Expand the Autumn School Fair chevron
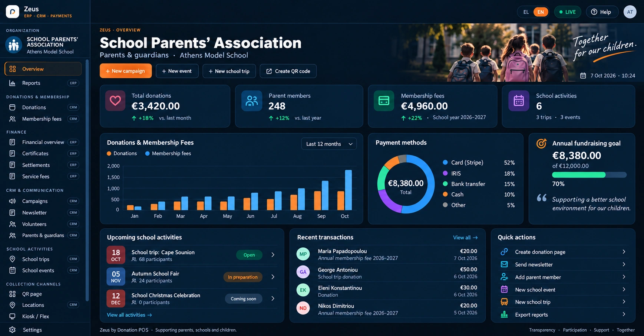The height and width of the screenshot is (336, 644). (x=273, y=277)
